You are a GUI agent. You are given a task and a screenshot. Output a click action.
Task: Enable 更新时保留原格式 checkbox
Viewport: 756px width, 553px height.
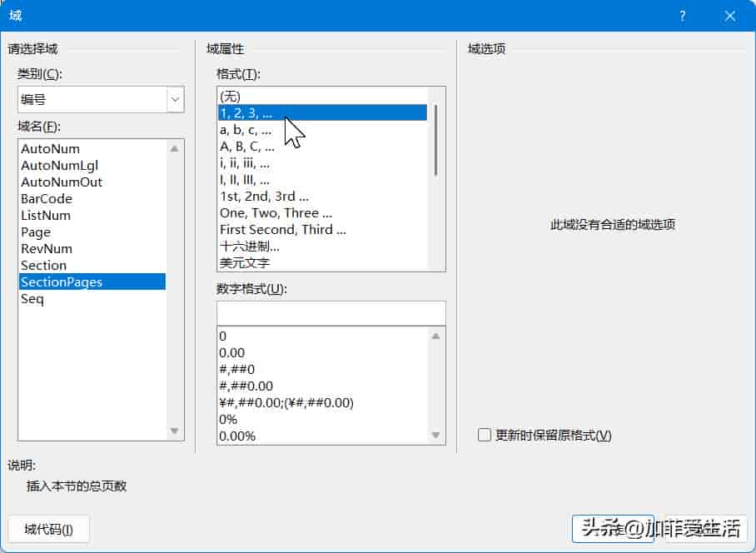484,435
